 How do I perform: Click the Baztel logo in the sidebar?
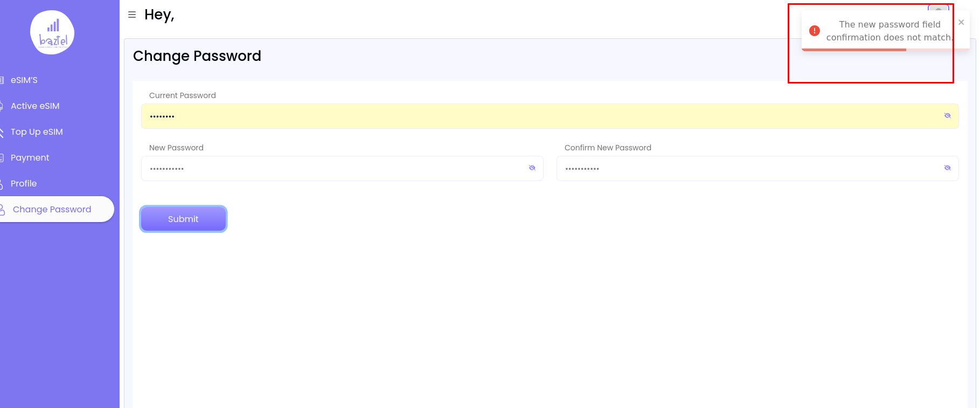click(52, 32)
